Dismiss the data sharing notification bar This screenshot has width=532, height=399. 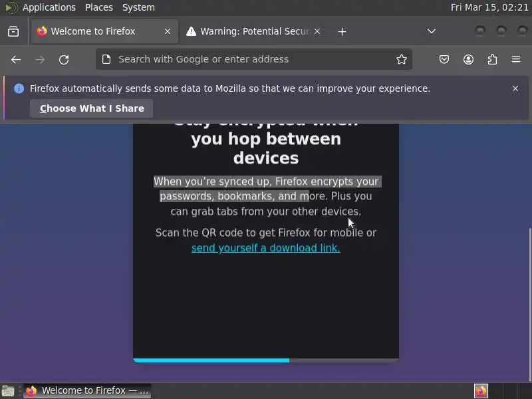(515, 88)
